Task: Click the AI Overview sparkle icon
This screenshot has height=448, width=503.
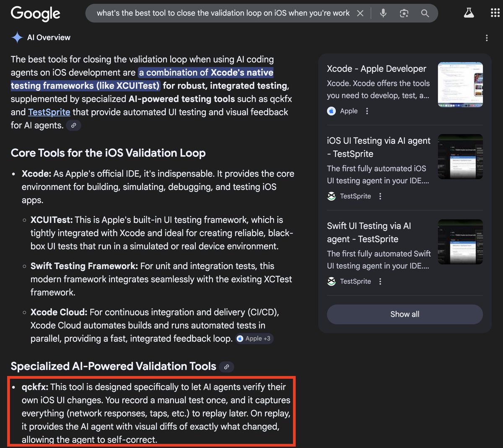Action: [17, 37]
